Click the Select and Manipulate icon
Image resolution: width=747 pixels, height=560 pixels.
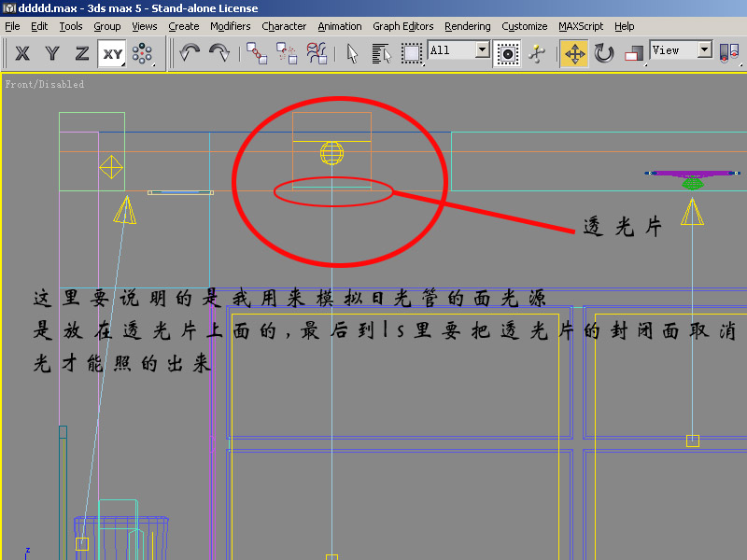pos(537,53)
